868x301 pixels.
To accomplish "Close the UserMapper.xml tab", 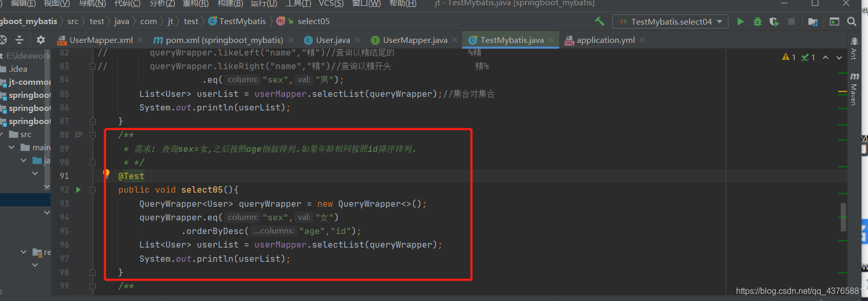I will tap(140, 40).
